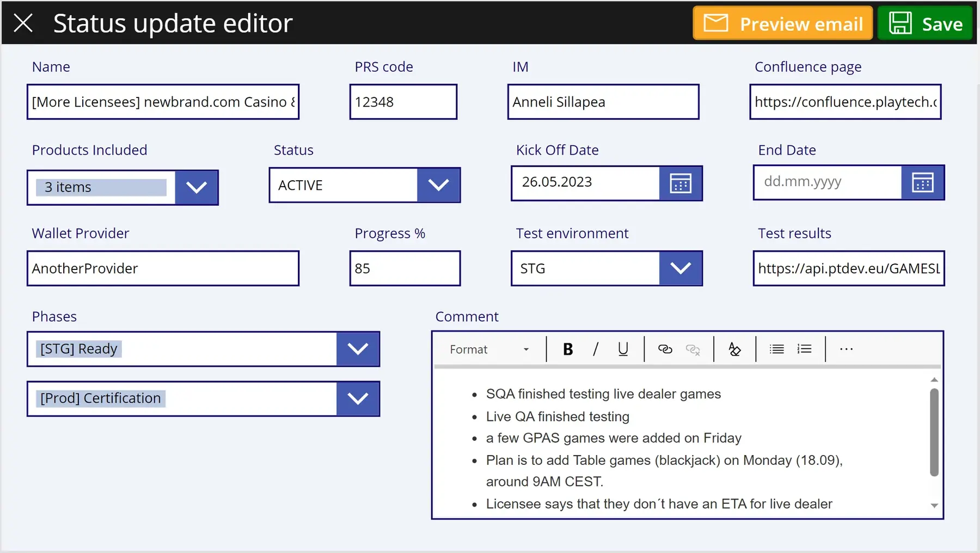Toggle underline formatting in Comment editor
Image resolution: width=980 pixels, height=553 pixels.
[x=623, y=349]
